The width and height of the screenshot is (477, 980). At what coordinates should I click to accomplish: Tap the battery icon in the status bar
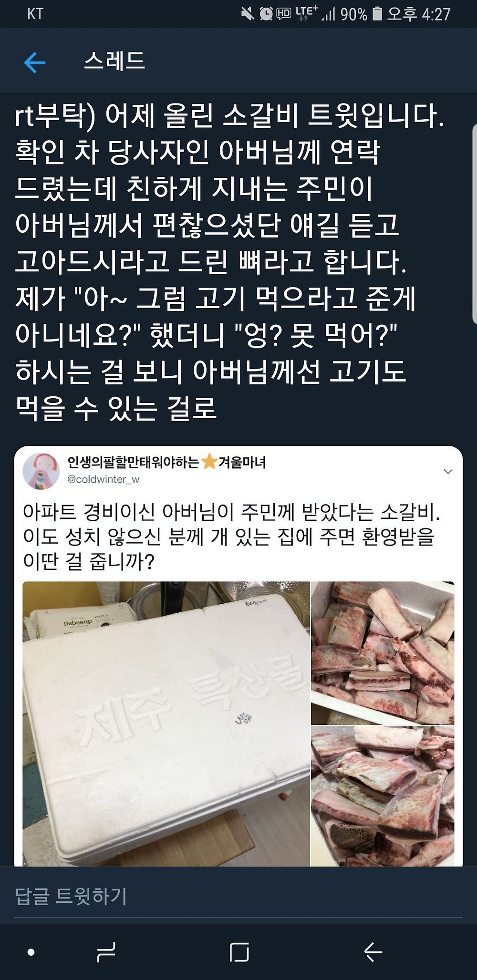(x=377, y=14)
